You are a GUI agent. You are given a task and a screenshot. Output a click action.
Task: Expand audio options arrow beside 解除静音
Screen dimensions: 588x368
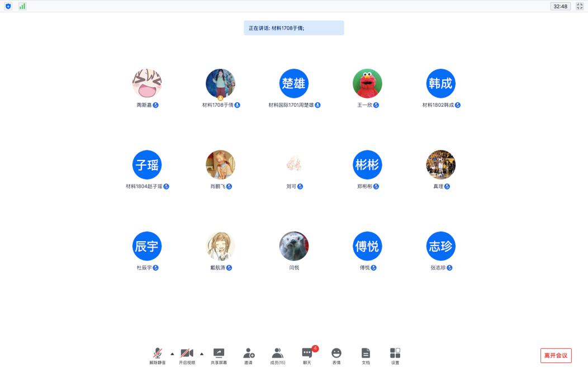click(172, 353)
